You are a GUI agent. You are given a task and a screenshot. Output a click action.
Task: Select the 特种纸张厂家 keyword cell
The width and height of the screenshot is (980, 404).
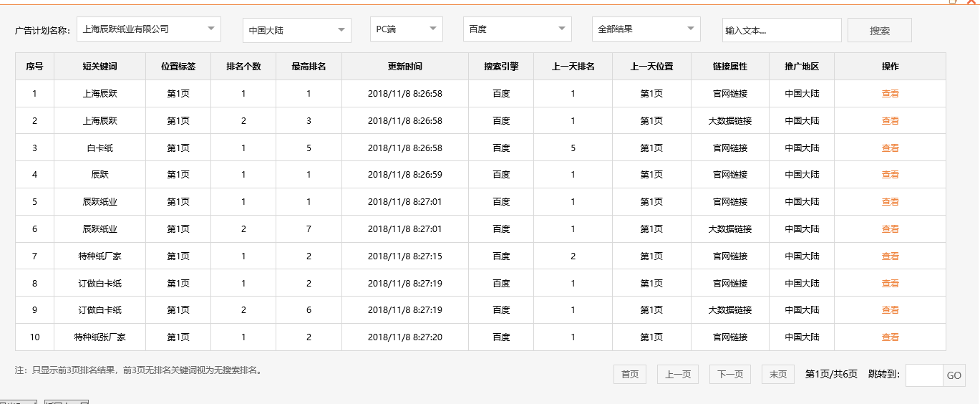[100, 337]
